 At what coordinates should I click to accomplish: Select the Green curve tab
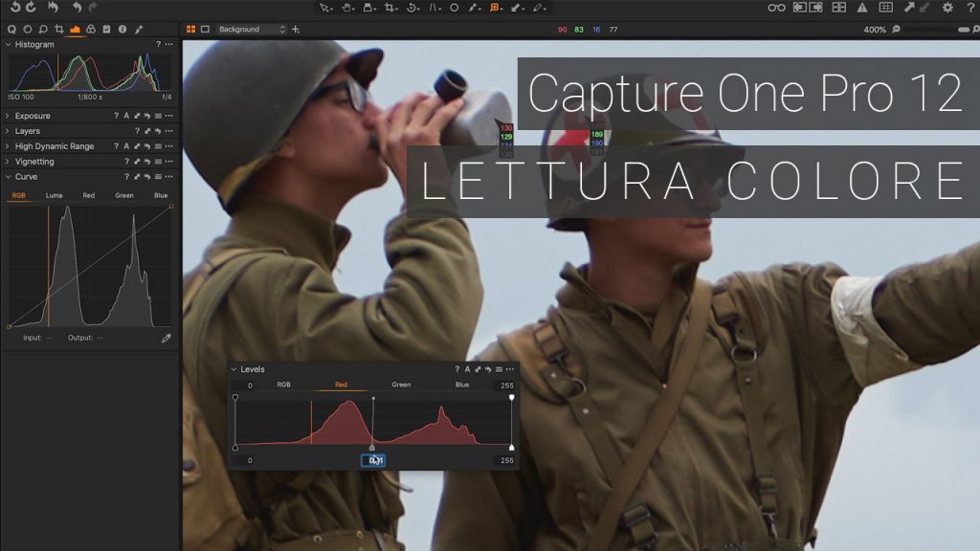(x=124, y=195)
